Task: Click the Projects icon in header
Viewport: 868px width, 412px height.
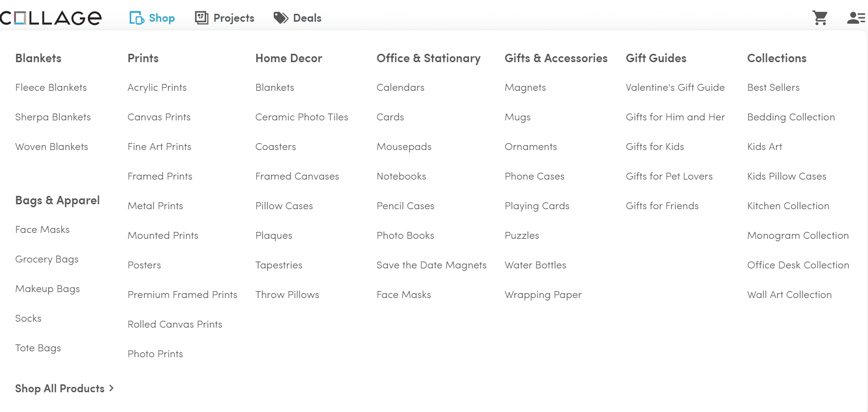Action: tap(202, 18)
